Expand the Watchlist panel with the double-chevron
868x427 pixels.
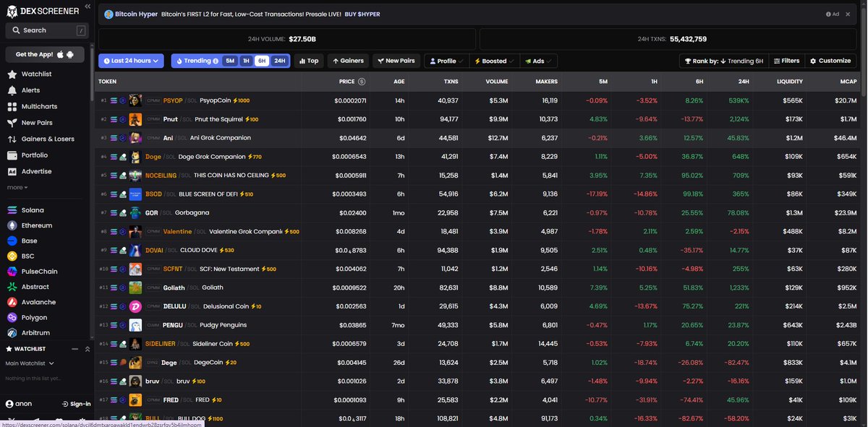coord(88,349)
